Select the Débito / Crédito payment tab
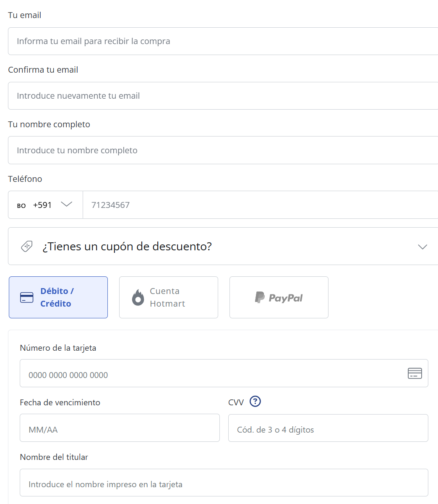438x504 pixels. point(58,297)
